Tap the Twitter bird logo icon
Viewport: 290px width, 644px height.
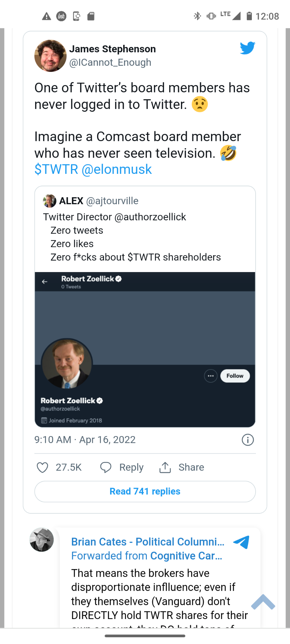pyautogui.click(x=247, y=48)
